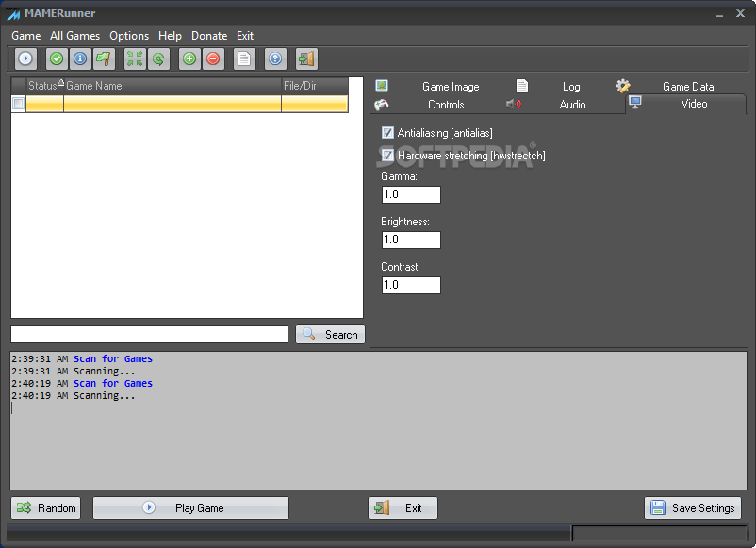Open the All Games menu
Image resolution: width=756 pixels, height=548 pixels.
pyautogui.click(x=74, y=36)
